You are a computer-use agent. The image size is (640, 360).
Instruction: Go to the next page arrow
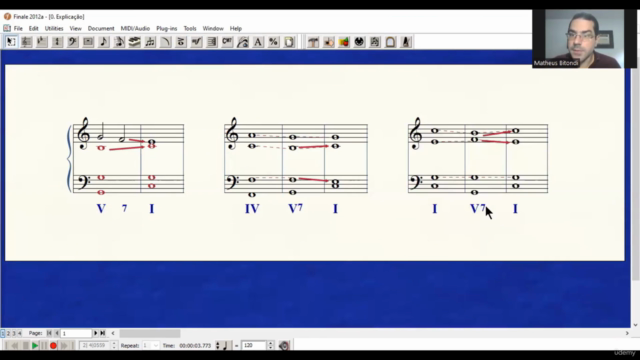pos(96,333)
